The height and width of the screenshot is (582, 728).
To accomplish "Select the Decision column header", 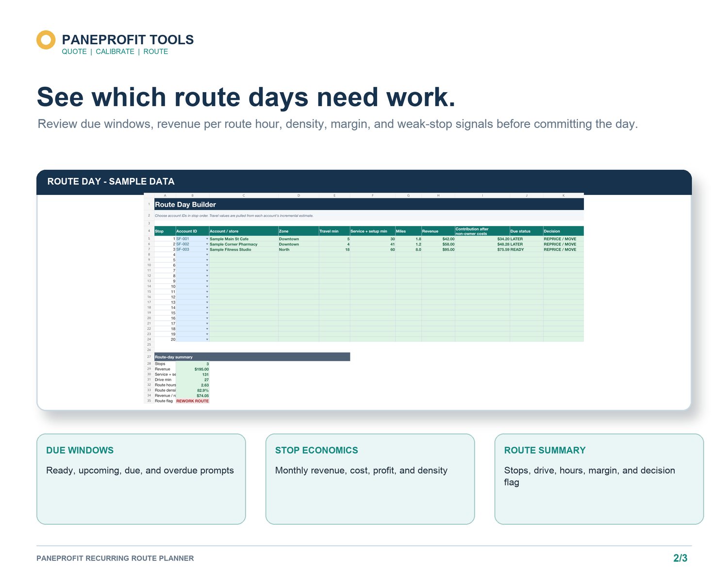I will point(563,231).
